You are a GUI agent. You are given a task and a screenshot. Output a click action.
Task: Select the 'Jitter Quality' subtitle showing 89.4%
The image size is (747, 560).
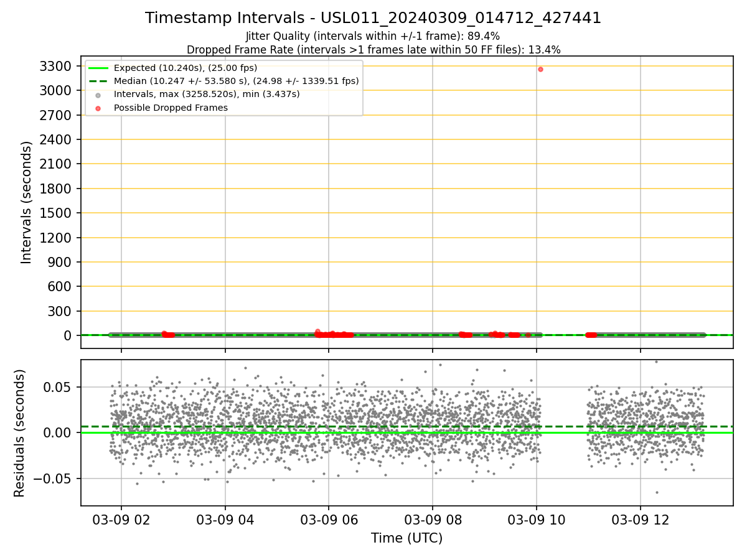point(374,36)
